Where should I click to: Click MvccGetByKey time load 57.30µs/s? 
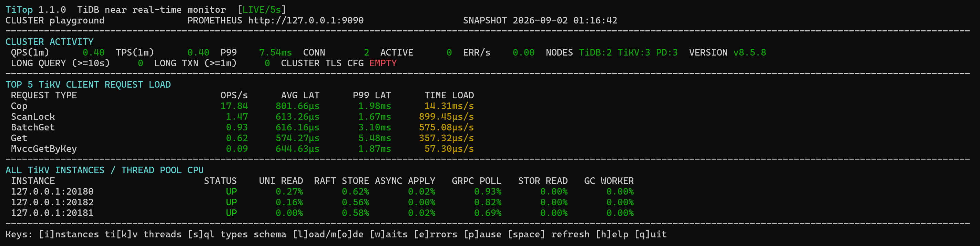pyautogui.click(x=449, y=148)
